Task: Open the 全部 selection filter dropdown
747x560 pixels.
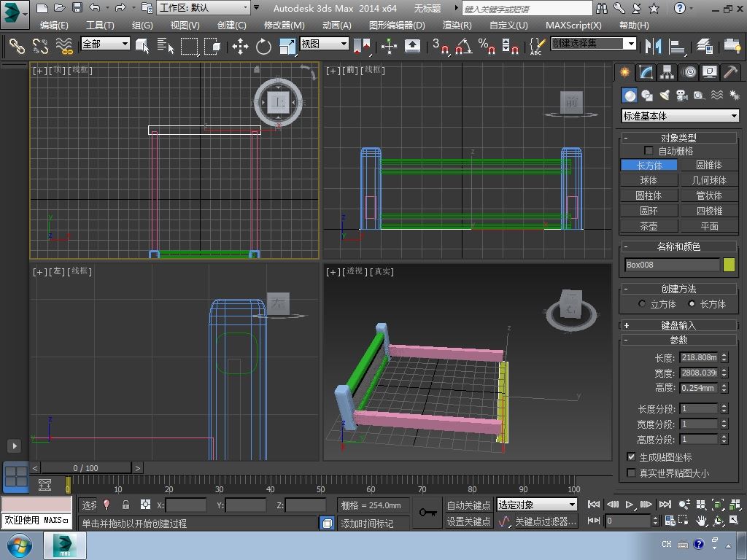Action: [105, 44]
